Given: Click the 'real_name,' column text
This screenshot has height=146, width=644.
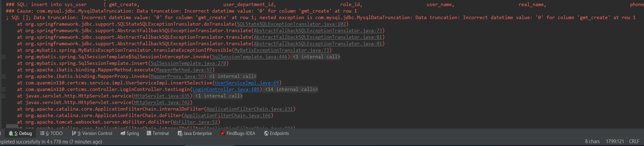Looking at the screenshot, I should [532, 4].
